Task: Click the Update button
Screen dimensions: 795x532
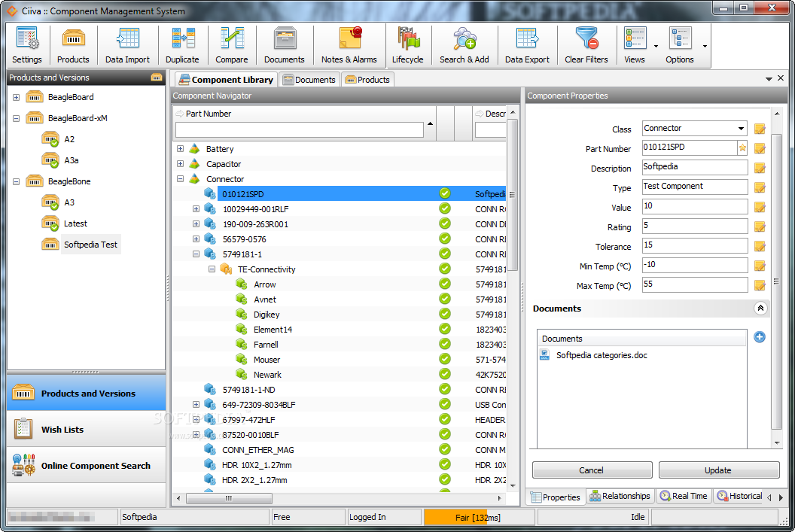Action: click(x=718, y=470)
